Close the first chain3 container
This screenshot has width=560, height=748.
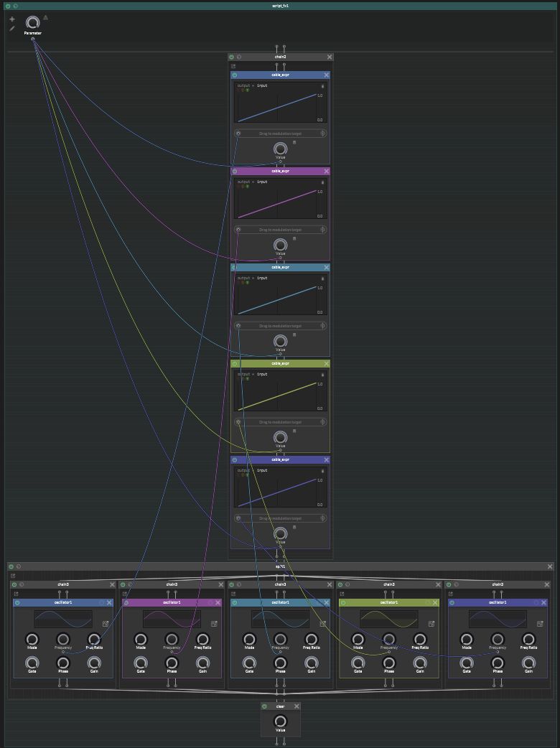[x=112, y=584]
